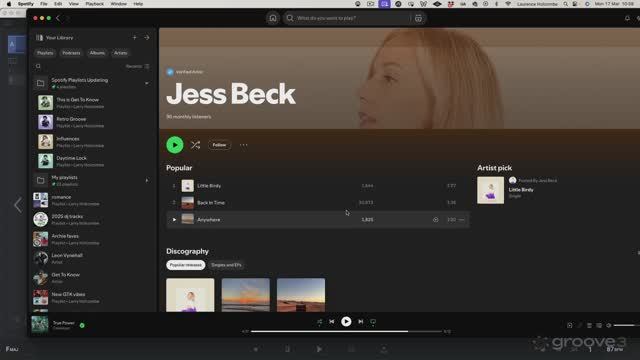Expand the library with the arrow icon
640x360 pixels.
(147, 38)
